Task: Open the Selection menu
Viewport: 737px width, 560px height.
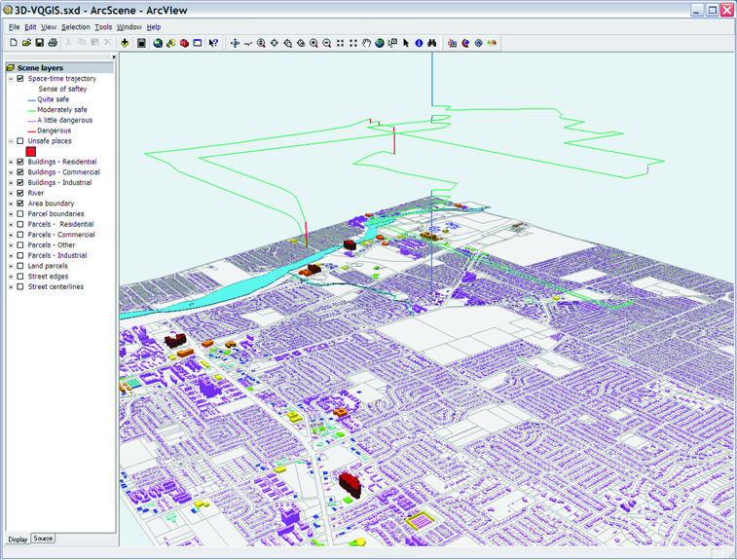Action: pyautogui.click(x=75, y=27)
